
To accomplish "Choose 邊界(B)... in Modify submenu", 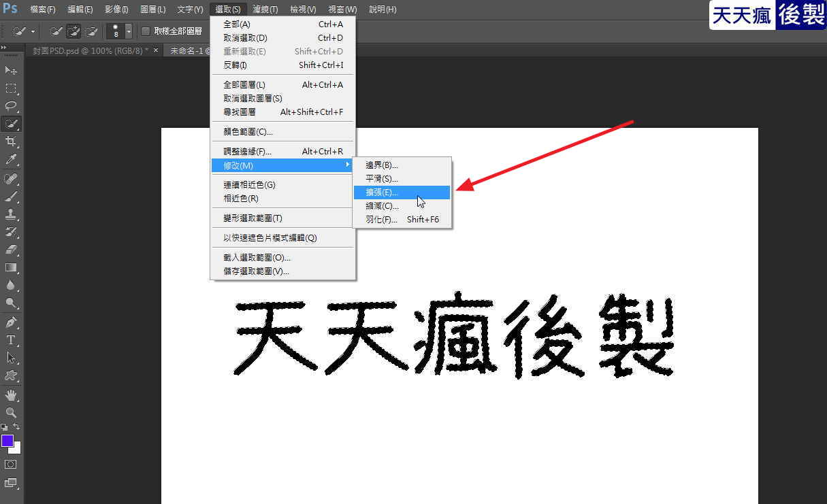I will 402,165.
